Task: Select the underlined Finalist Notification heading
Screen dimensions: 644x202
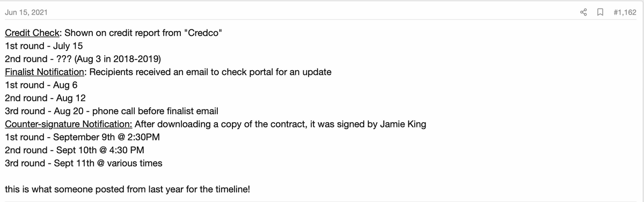Action: [44, 72]
